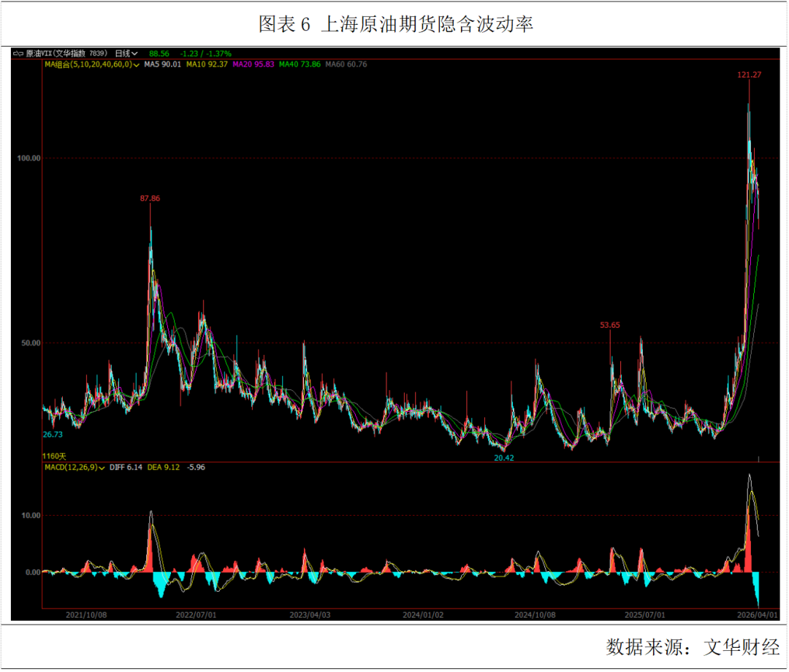Image resolution: width=789 pixels, height=672 pixels.
Task: Click the 26.73 low price label
Action: 53,435
